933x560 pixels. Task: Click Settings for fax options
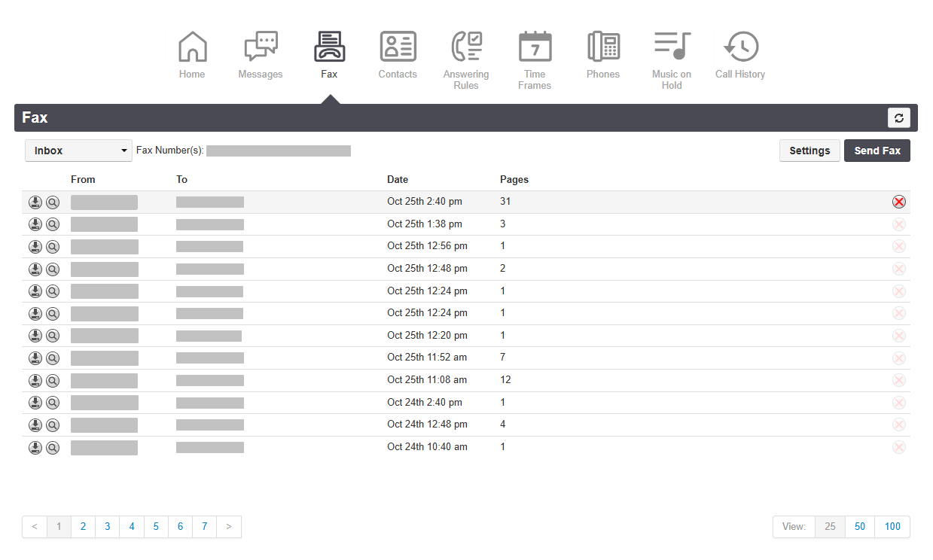coord(810,150)
